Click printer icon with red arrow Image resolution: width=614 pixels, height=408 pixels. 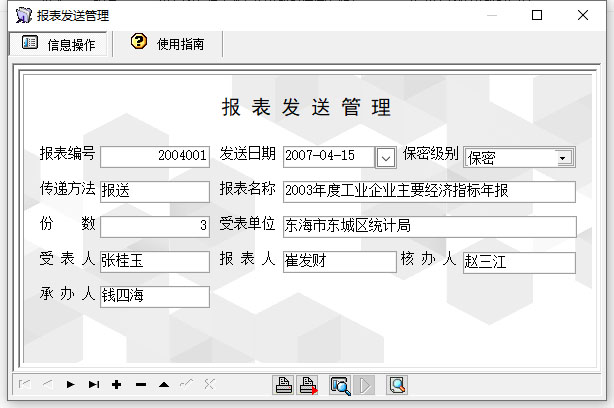click(308, 385)
